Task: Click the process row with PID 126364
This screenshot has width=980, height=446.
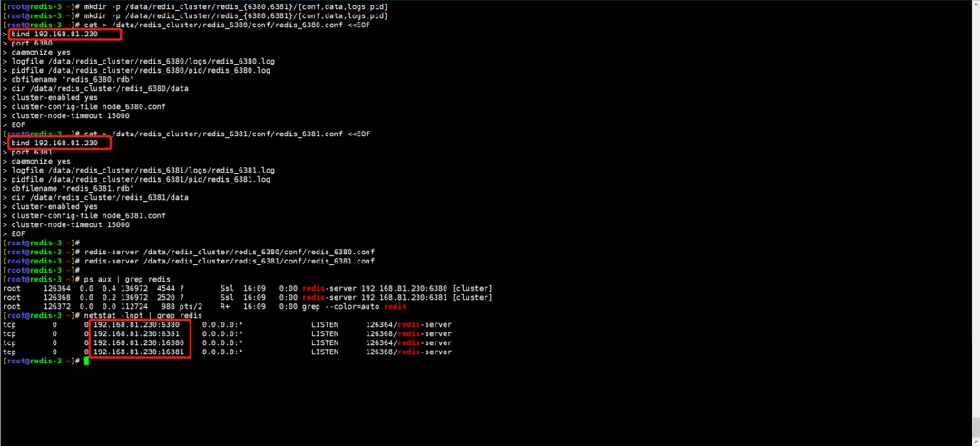Action: coord(245,288)
